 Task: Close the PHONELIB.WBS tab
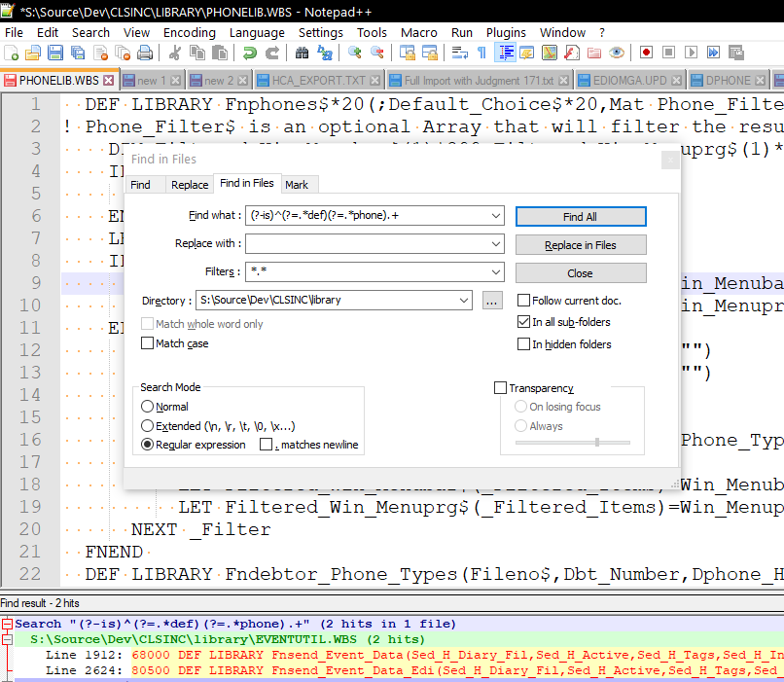tap(109, 80)
